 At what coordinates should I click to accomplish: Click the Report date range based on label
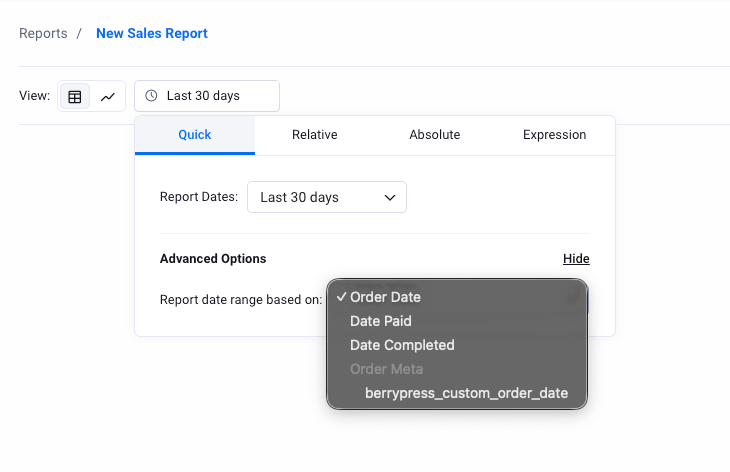pyautogui.click(x=241, y=299)
